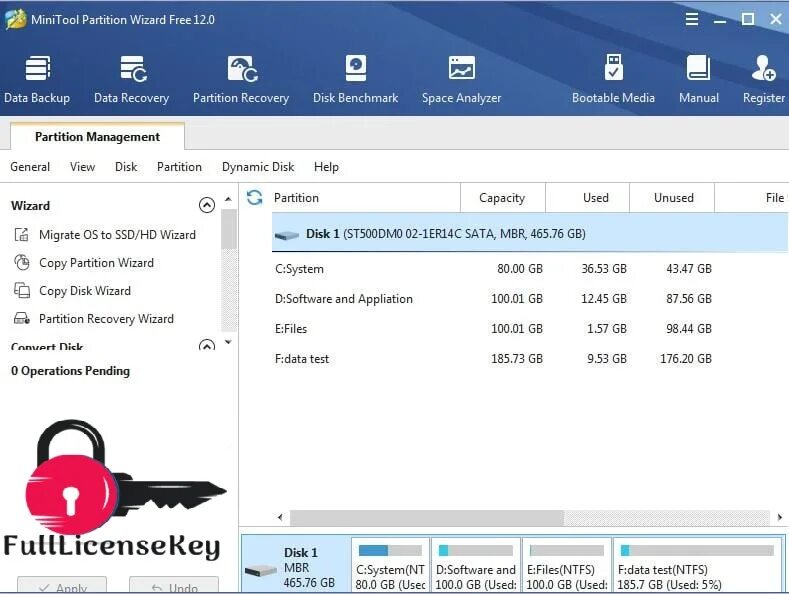Click the MiniTool app logo in the title bar
The height and width of the screenshot is (594, 789).
[x=16, y=19]
